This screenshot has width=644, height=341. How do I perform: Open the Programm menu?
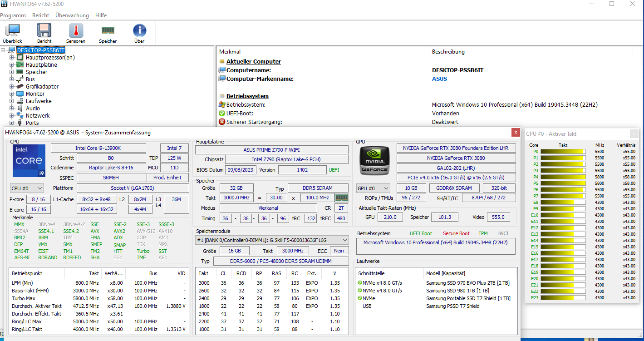coord(13,15)
